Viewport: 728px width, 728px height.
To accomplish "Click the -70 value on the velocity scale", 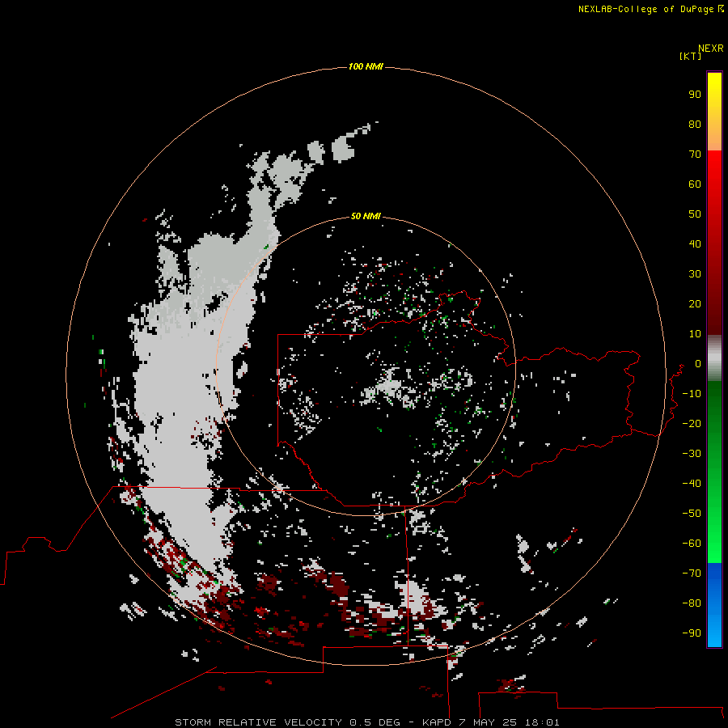I will [x=692, y=574].
